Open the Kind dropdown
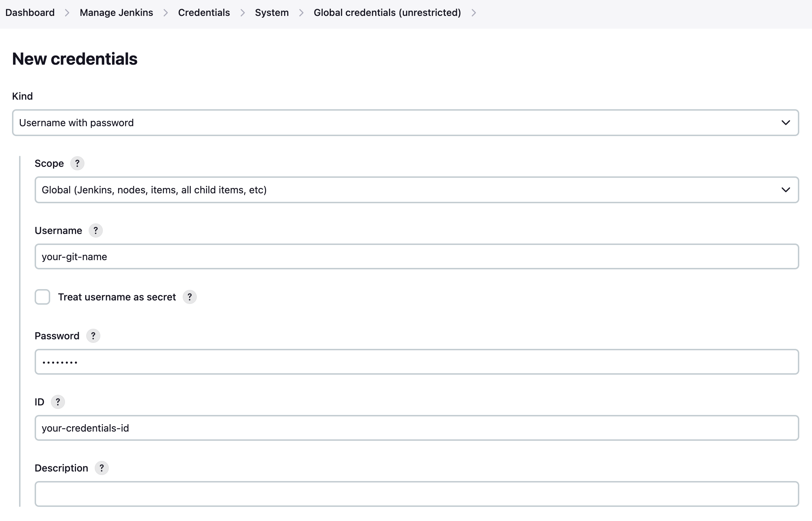This screenshot has height=521, width=812. [x=405, y=123]
